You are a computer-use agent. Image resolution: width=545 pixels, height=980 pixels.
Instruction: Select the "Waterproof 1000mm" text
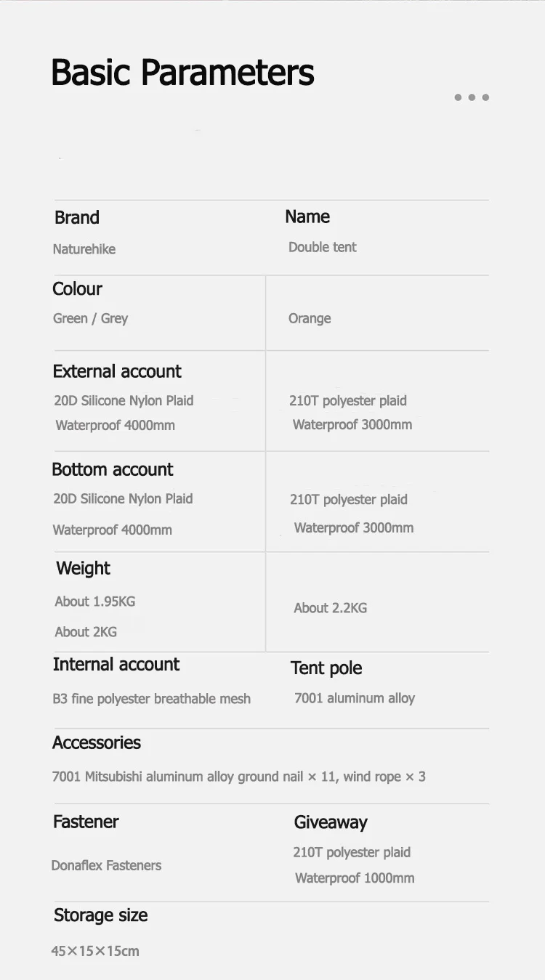(355, 878)
